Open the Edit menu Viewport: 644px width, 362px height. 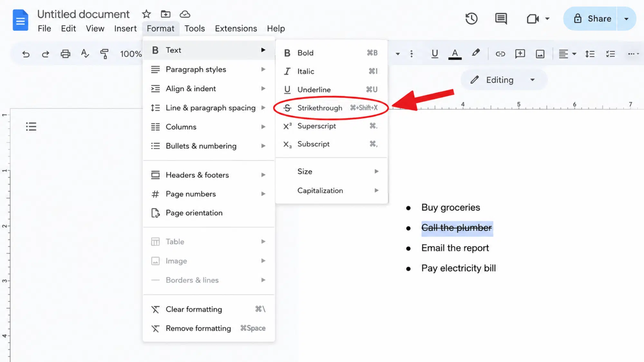tap(68, 29)
